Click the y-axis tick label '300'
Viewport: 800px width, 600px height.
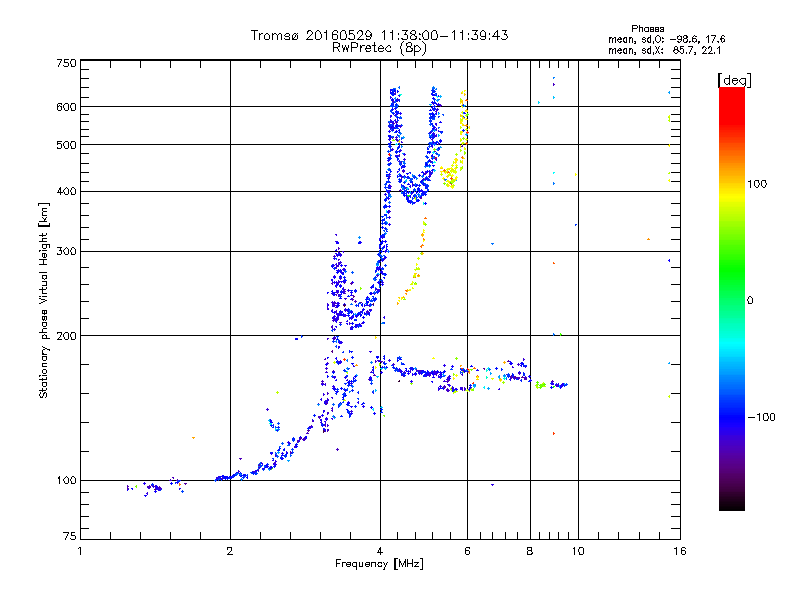click(x=66, y=252)
